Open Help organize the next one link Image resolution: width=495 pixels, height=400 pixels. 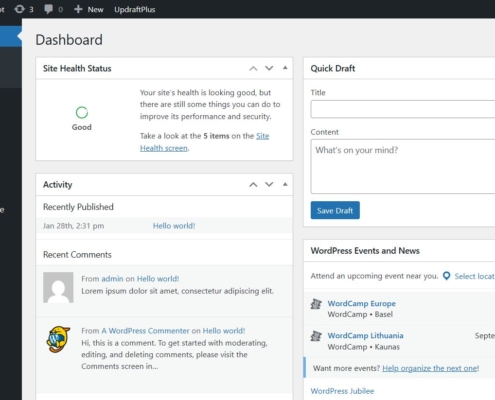(x=431, y=368)
